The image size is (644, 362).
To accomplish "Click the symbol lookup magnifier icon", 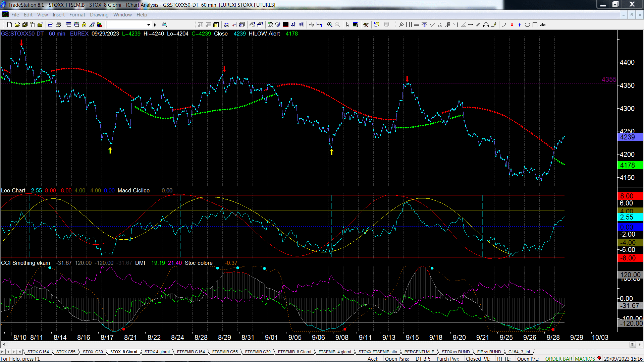I will coord(164,25).
